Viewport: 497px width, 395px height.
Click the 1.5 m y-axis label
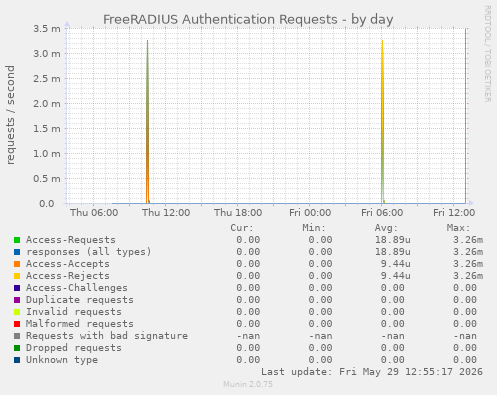pos(47,129)
